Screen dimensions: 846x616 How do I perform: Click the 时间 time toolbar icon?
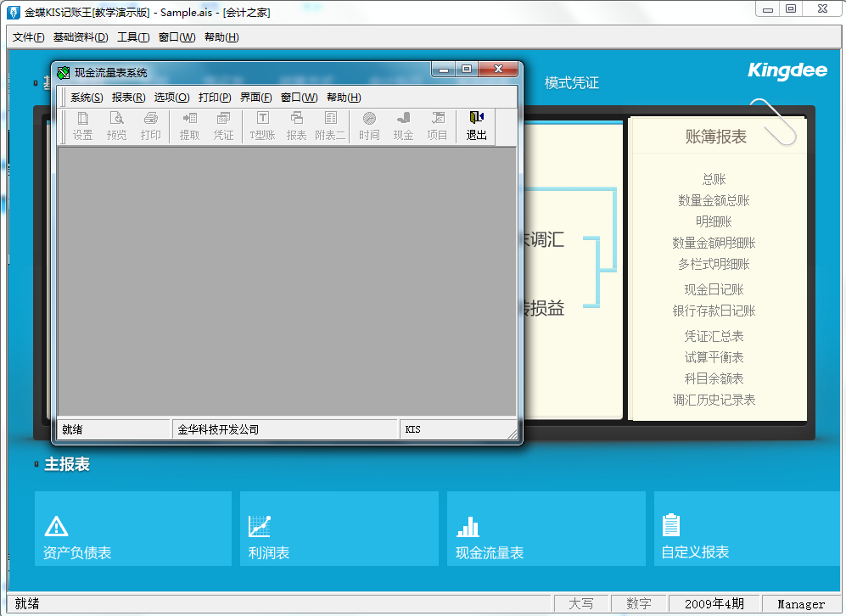369,126
